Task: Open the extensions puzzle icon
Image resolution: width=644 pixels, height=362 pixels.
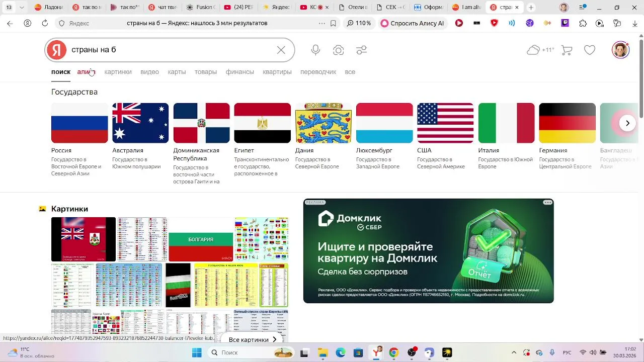Action: [x=583, y=23]
